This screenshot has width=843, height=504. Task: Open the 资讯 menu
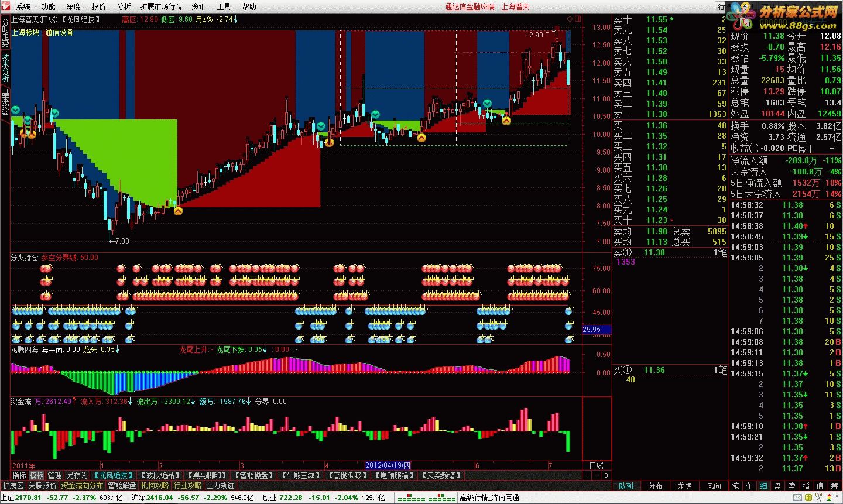(x=199, y=6)
